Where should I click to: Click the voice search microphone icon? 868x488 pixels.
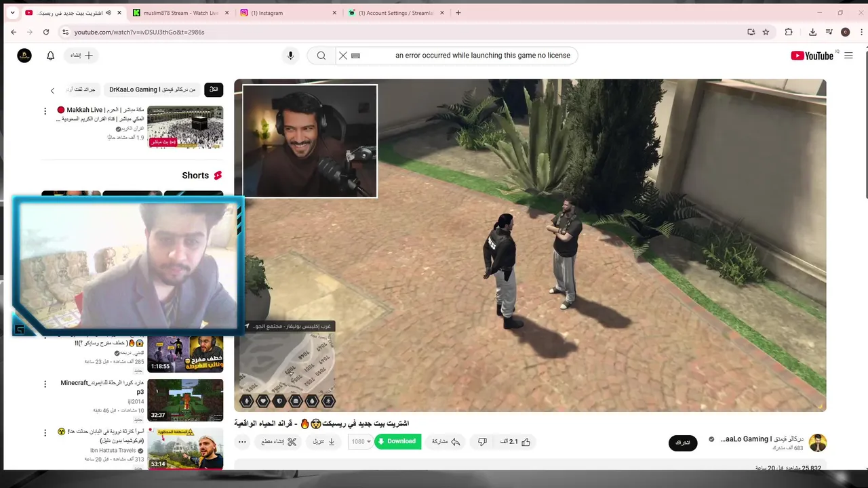(290, 56)
